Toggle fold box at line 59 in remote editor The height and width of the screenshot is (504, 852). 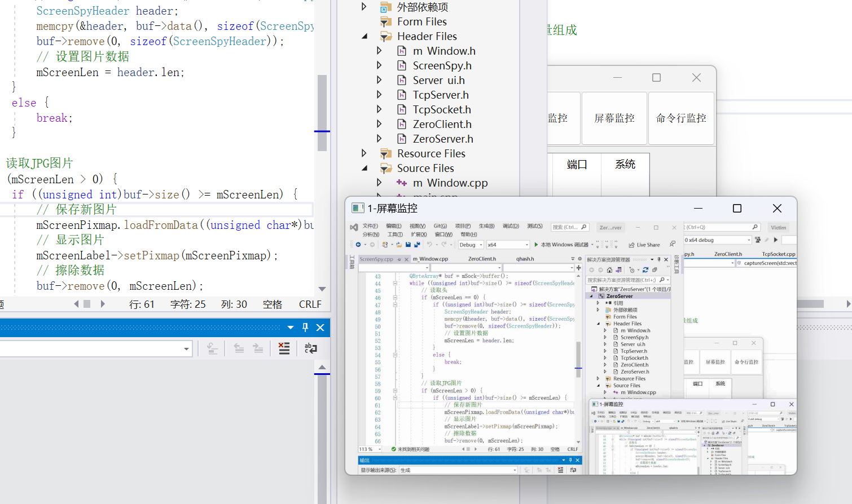(x=395, y=391)
